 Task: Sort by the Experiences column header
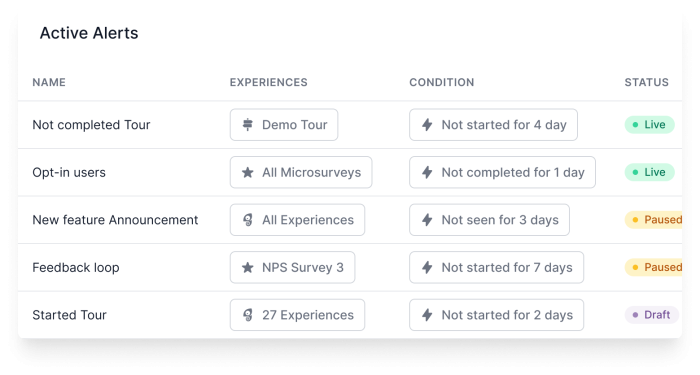(269, 82)
